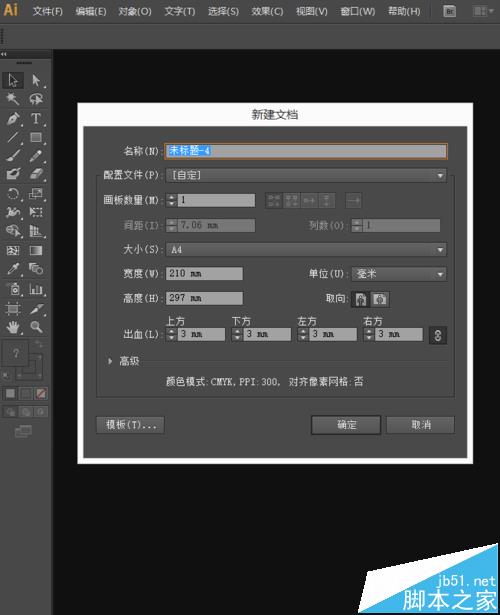Pick the Artboard tool

pyautogui.click(x=13, y=309)
